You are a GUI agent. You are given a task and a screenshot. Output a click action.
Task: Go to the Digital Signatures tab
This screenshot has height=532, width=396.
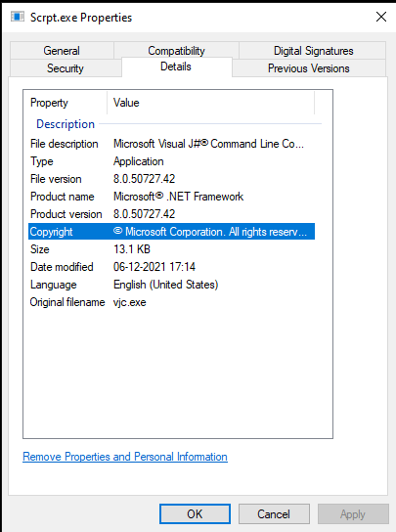coord(313,51)
